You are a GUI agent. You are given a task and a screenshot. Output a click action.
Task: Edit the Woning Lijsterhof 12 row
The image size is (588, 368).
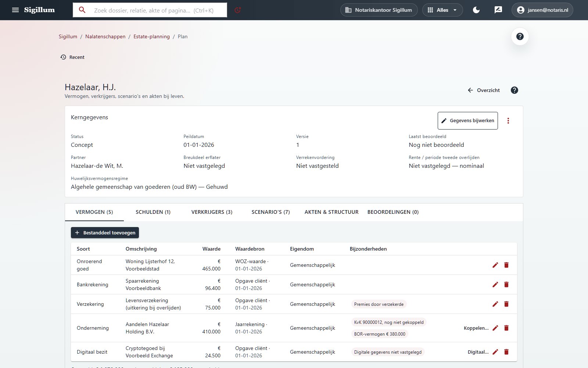[495, 265]
